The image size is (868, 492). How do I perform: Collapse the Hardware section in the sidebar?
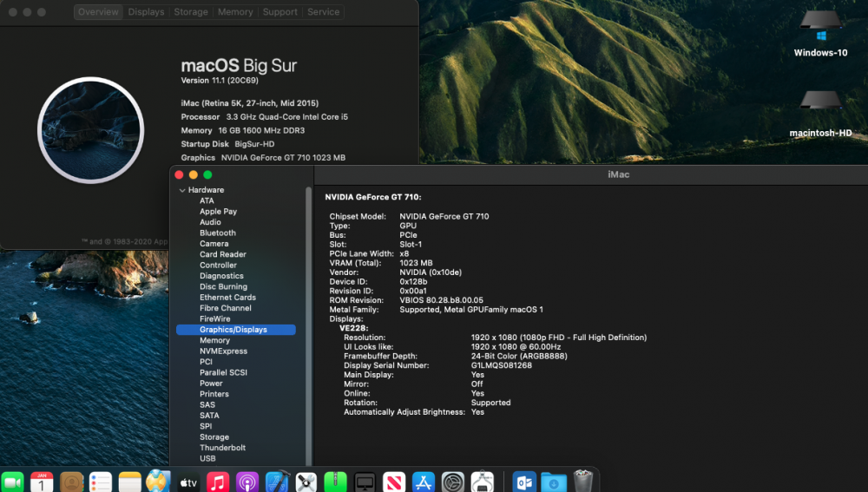point(182,190)
